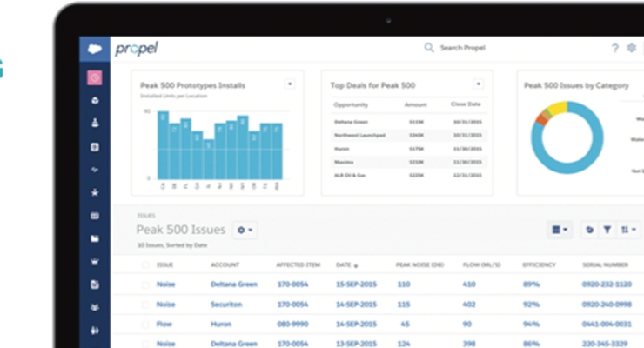Click the star favorites sidebar icon

coord(95,192)
